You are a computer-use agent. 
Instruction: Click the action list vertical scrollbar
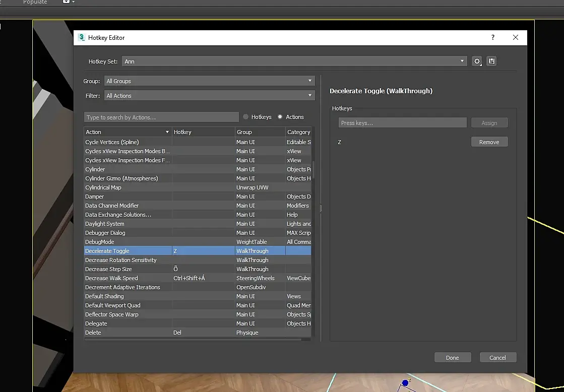pyautogui.click(x=314, y=170)
